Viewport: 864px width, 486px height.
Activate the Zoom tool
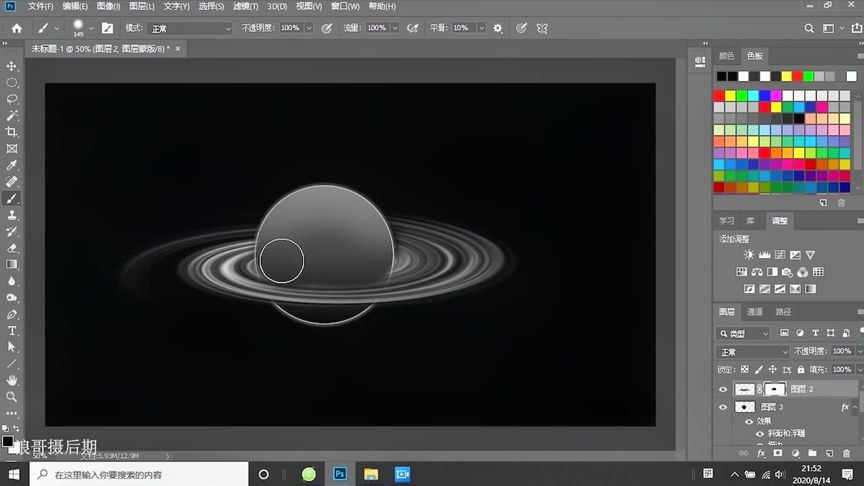pyautogui.click(x=12, y=397)
